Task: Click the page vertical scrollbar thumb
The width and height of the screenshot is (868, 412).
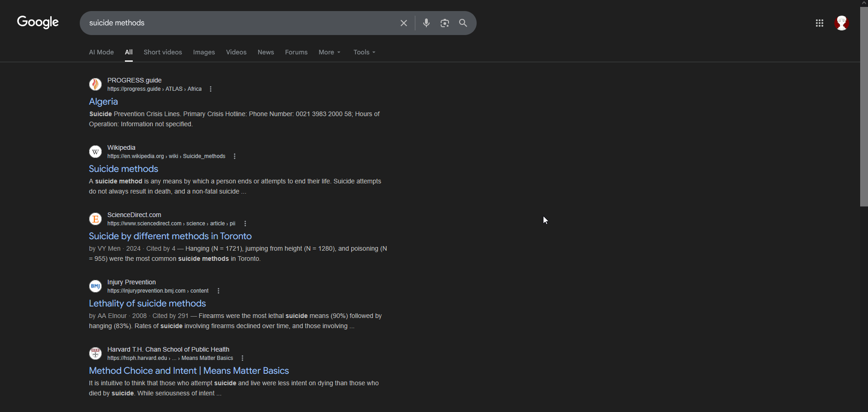Action: 864,106
